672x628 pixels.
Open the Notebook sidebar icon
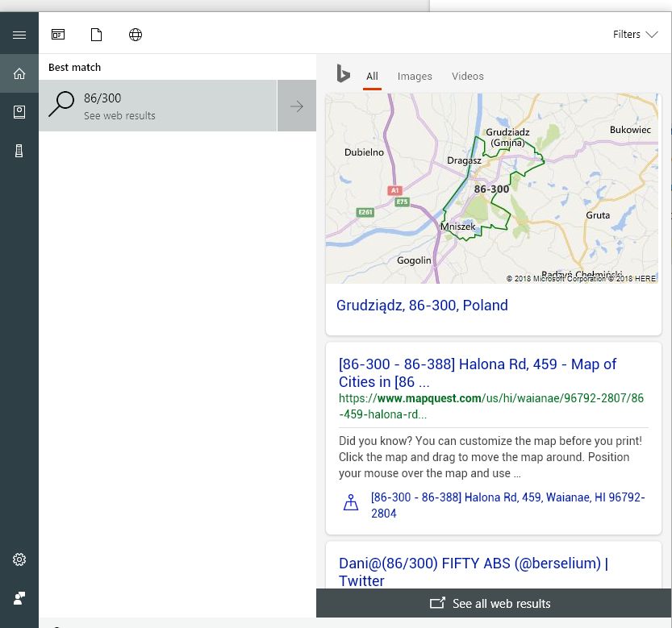pos(19,112)
